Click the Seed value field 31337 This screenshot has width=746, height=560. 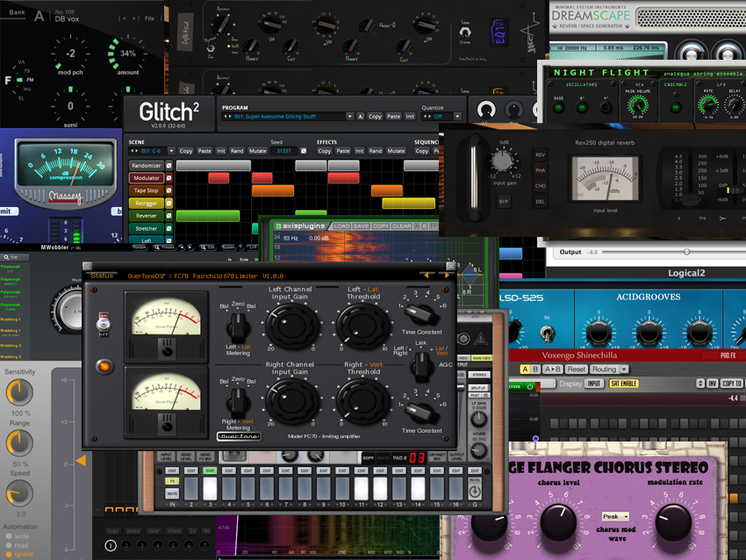(x=284, y=151)
